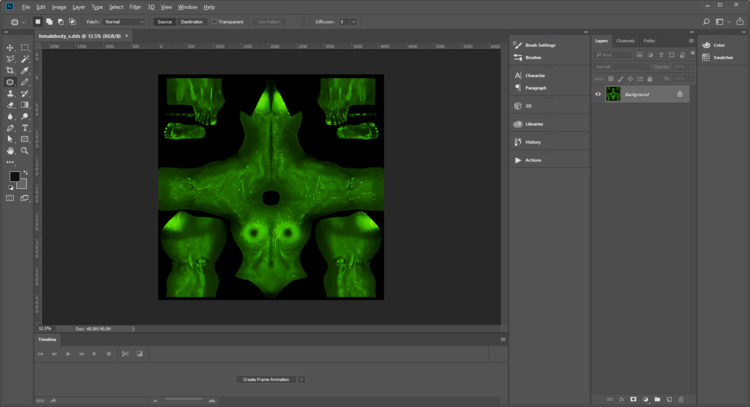Click Create Frame Animation button

(x=266, y=380)
